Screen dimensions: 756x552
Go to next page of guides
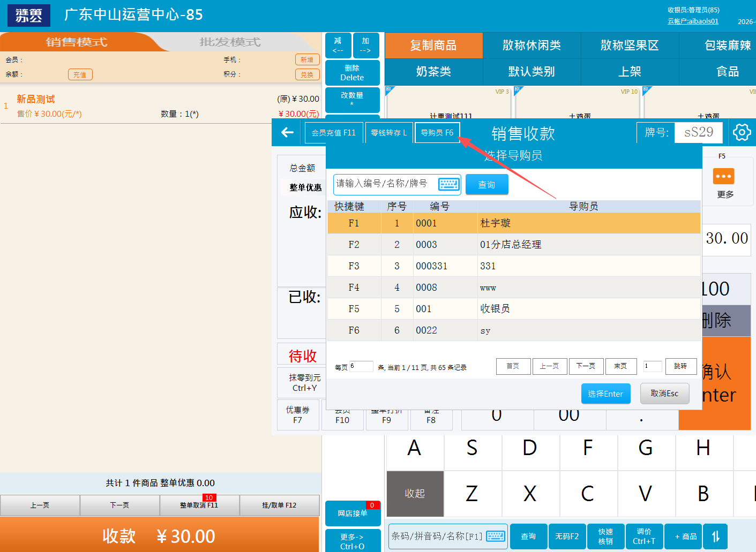tap(586, 366)
